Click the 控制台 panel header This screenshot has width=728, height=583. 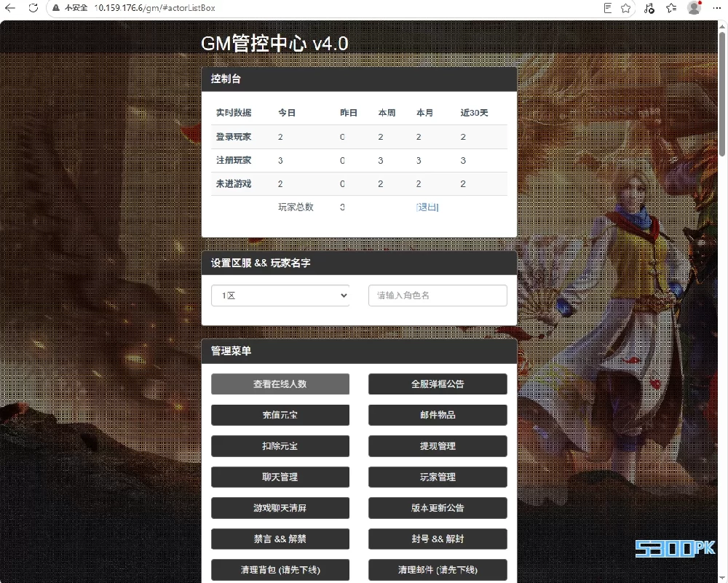[x=360, y=79]
